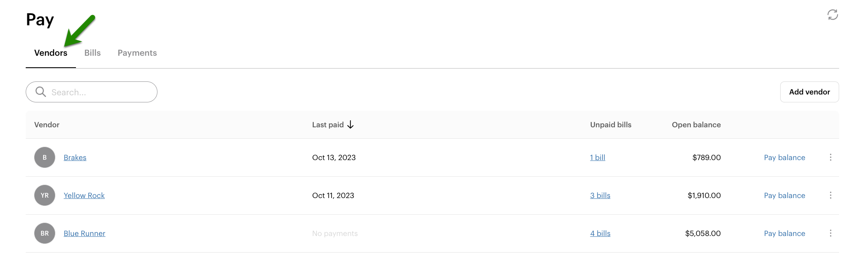
Task: Click the search magnifier icon
Action: pos(41,92)
